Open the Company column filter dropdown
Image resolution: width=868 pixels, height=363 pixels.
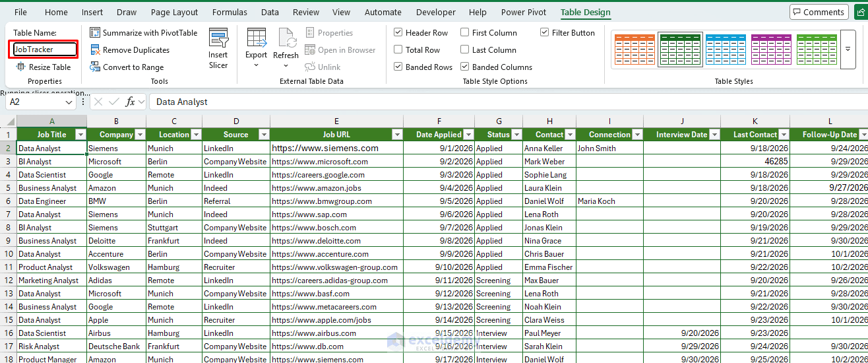[140, 135]
